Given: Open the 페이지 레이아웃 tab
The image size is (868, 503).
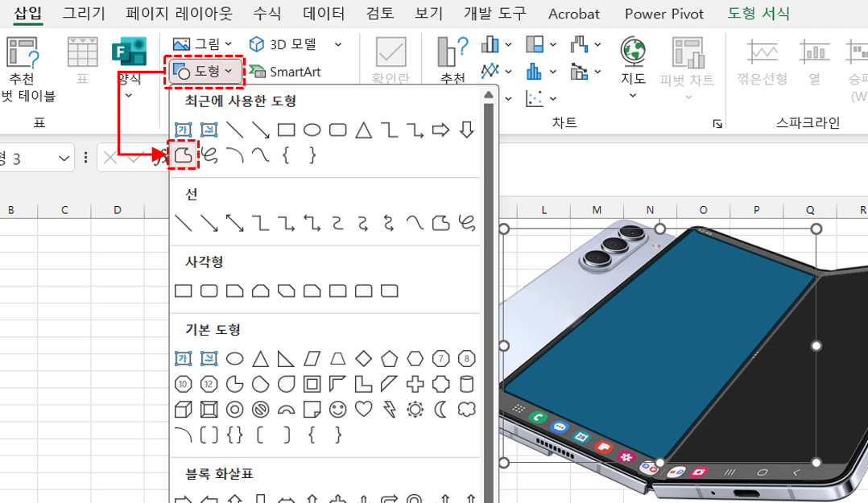Looking at the screenshot, I should [x=179, y=14].
